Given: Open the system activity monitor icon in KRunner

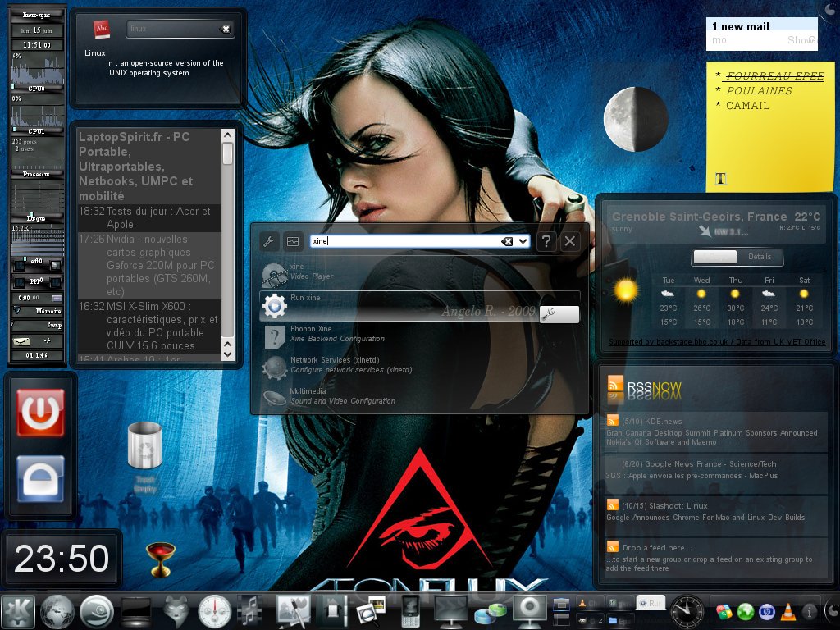Looking at the screenshot, I should pyautogui.click(x=293, y=242).
